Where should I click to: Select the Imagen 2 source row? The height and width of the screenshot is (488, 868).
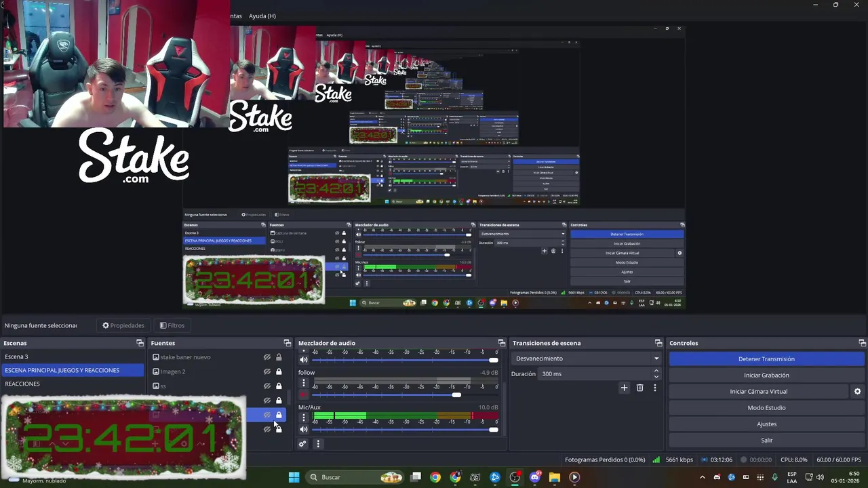click(x=218, y=371)
